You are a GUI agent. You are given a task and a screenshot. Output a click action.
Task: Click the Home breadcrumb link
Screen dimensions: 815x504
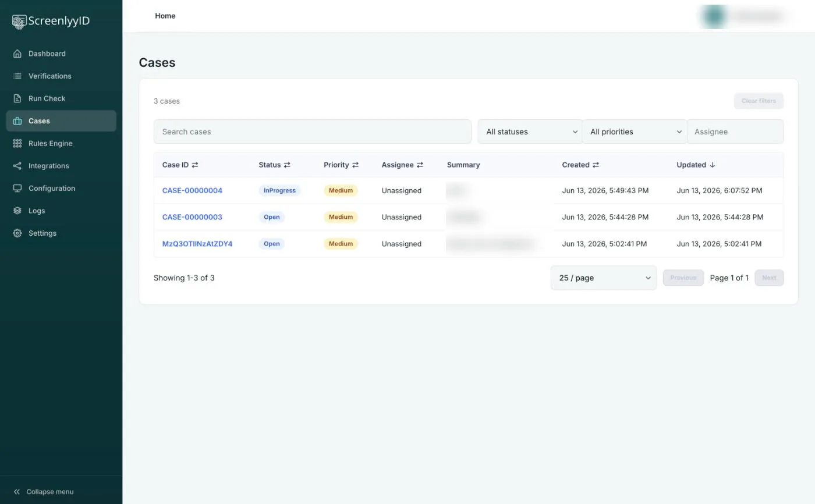[x=165, y=16]
